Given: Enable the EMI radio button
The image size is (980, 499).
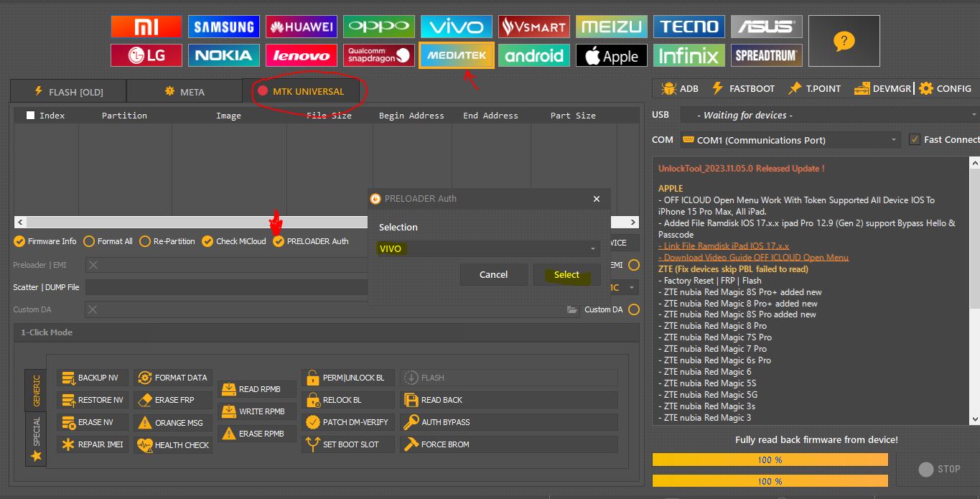Looking at the screenshot, I should coord(633,265).
